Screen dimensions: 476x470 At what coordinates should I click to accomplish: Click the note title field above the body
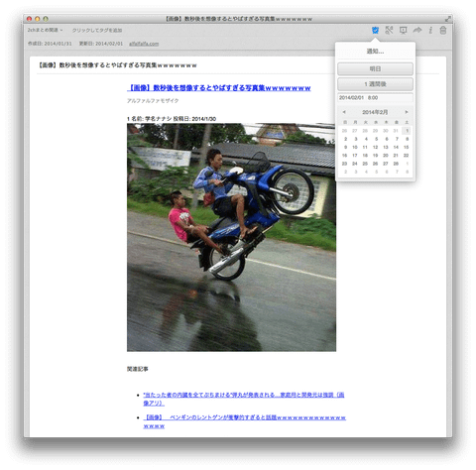(x=118, y=65)
